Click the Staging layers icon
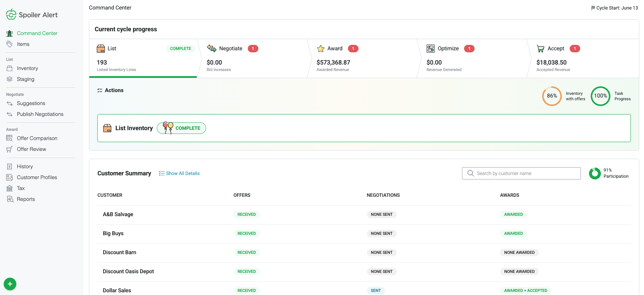 coord(10,79)
